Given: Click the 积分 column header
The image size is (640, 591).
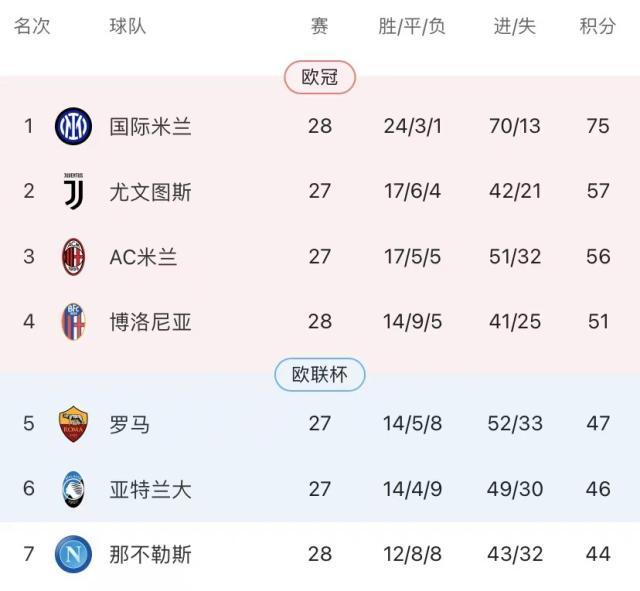Looking at the screenshot, I should (598, 27).
